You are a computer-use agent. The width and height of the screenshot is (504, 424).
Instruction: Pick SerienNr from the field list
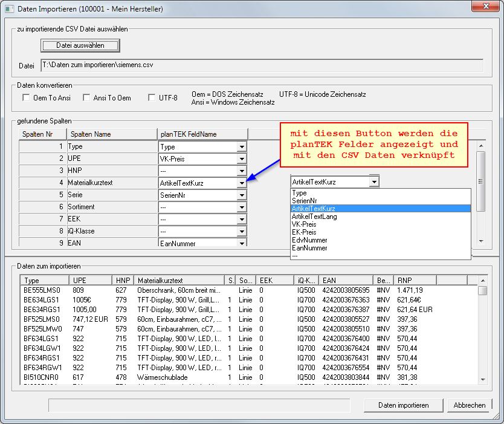click(x=305, y=201)
